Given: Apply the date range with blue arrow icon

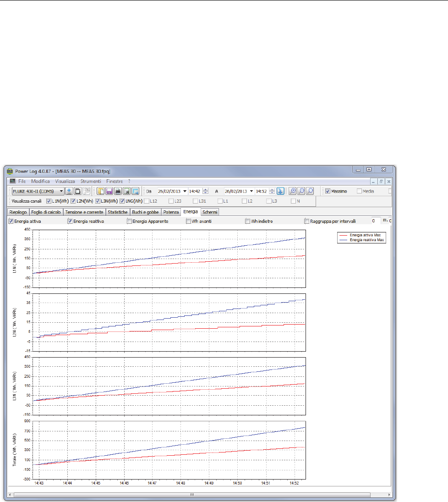Looking at the screenshot, I should (280, 191).
